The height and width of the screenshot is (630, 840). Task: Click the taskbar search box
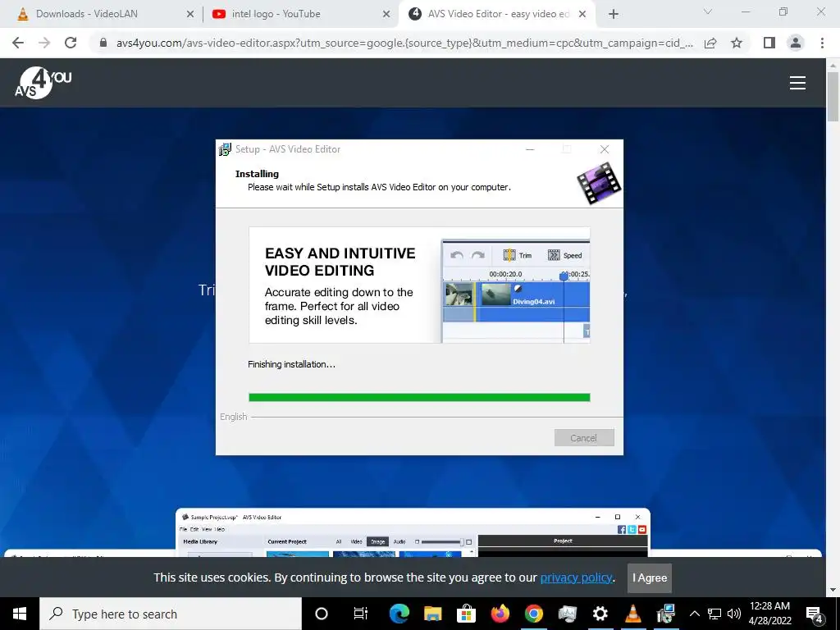(x=171, y=614)
